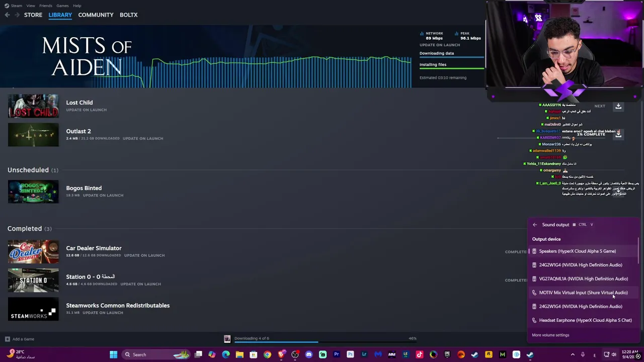Open the View menu
Image resolution: width=644 pixels, height=362 pixels.
tap(31, 6)
